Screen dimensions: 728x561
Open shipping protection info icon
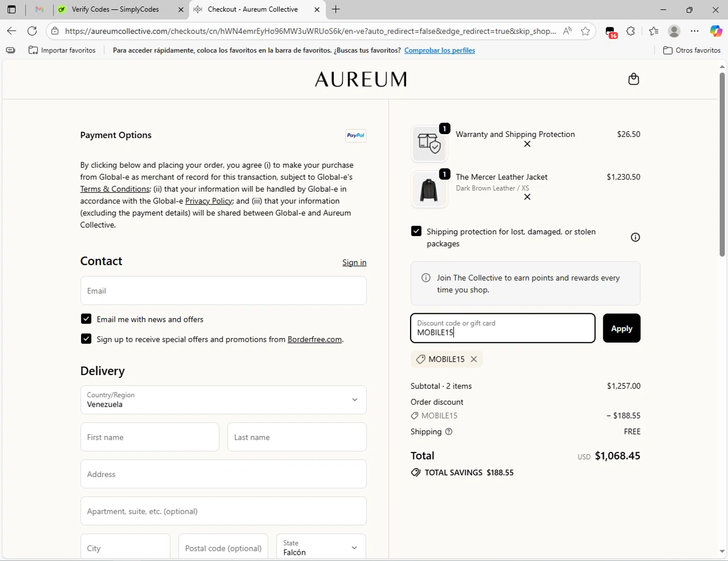click(635, 237)
